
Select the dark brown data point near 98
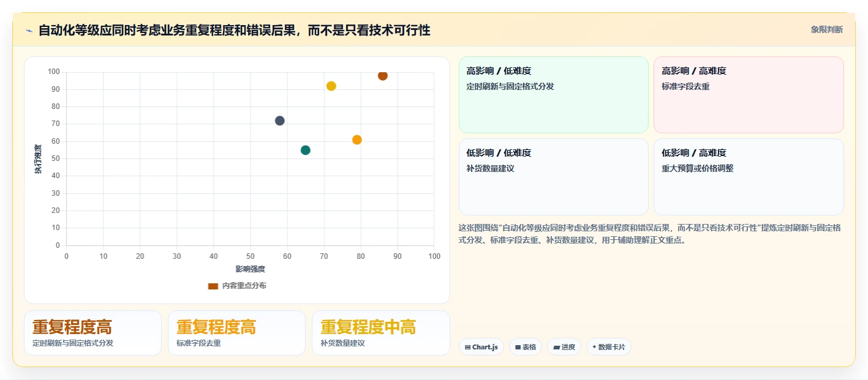pos(383,76)
